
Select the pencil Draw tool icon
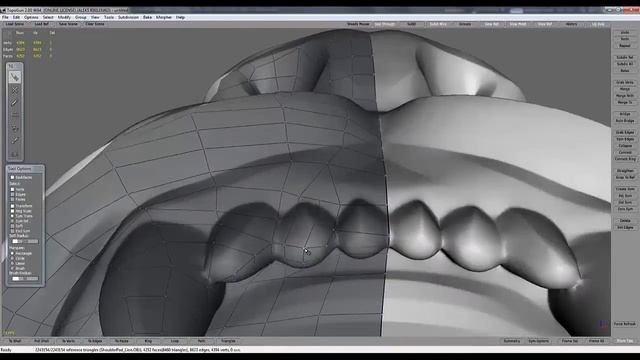coord(15,102)
